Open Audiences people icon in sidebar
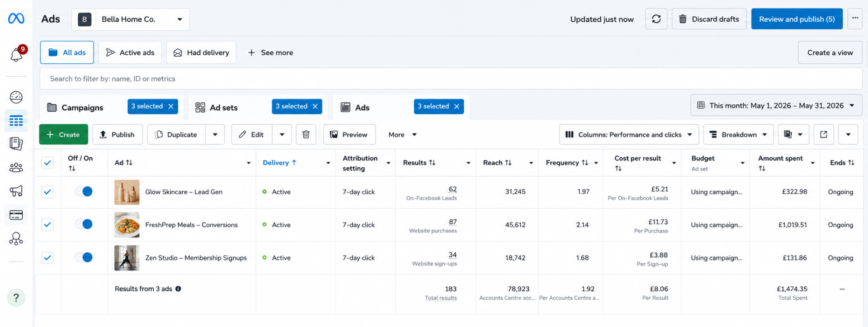This screenshot has width=868, height=327. (16, 168)
